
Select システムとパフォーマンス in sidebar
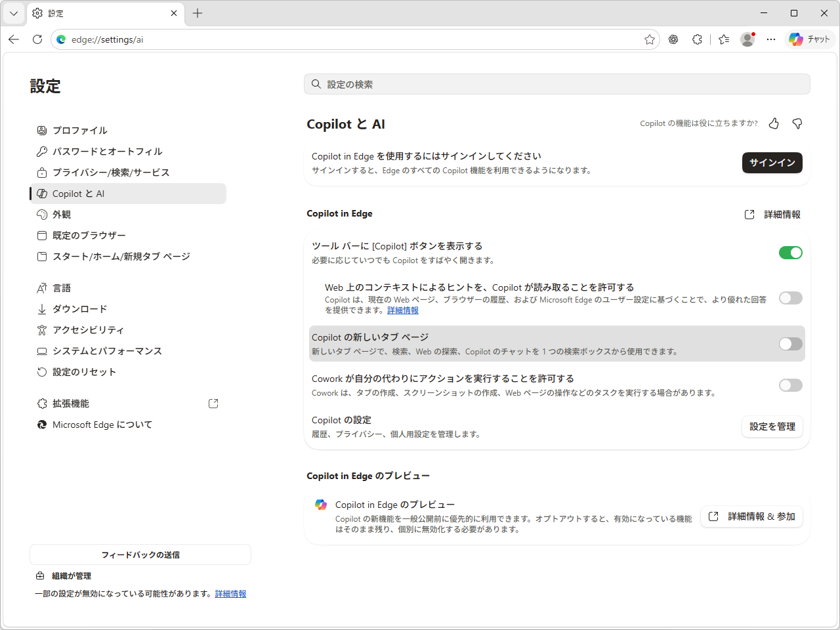point(128,351)
